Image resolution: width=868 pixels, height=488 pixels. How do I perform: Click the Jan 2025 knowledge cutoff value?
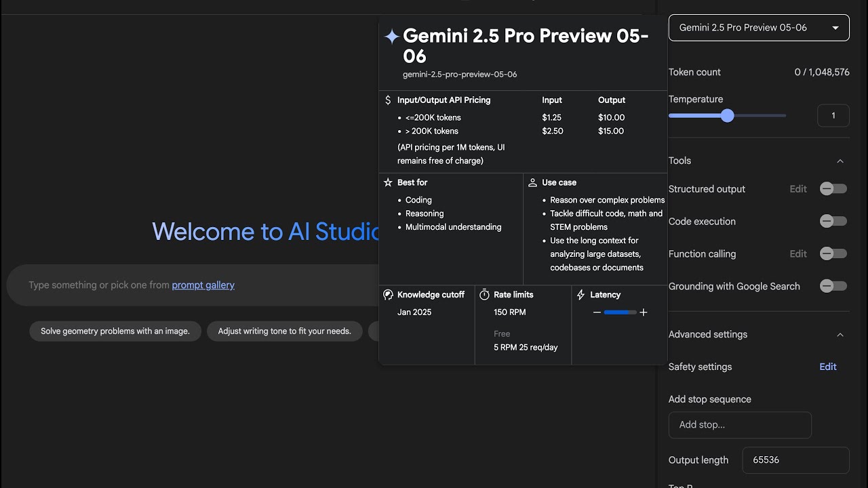coord(414,312)
